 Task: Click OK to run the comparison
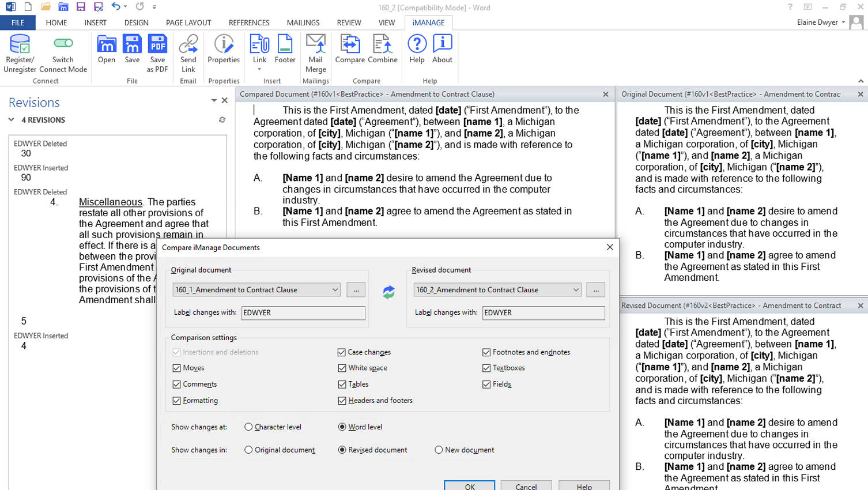469,485
